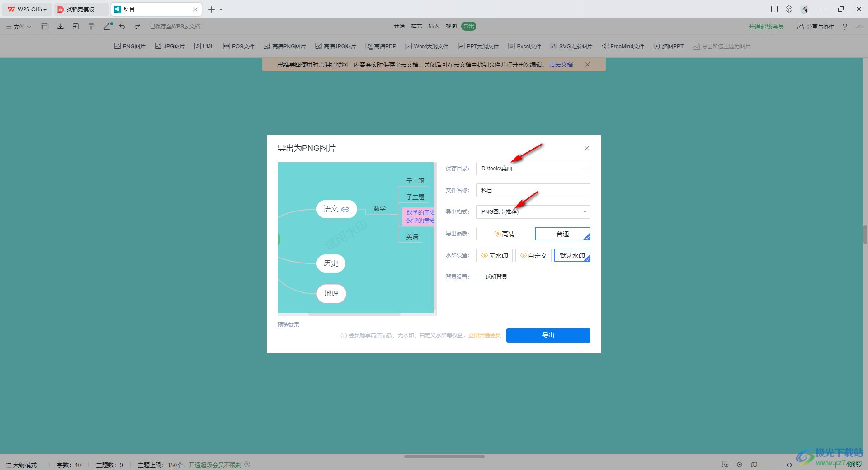Switch to the WPS Office home tab
This screenshot has height=470, width=868.
[x=27, y=9]
